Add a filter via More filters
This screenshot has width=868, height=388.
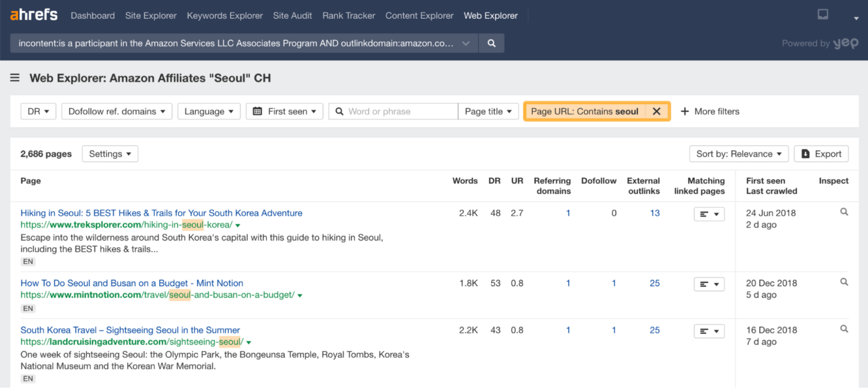710,111
